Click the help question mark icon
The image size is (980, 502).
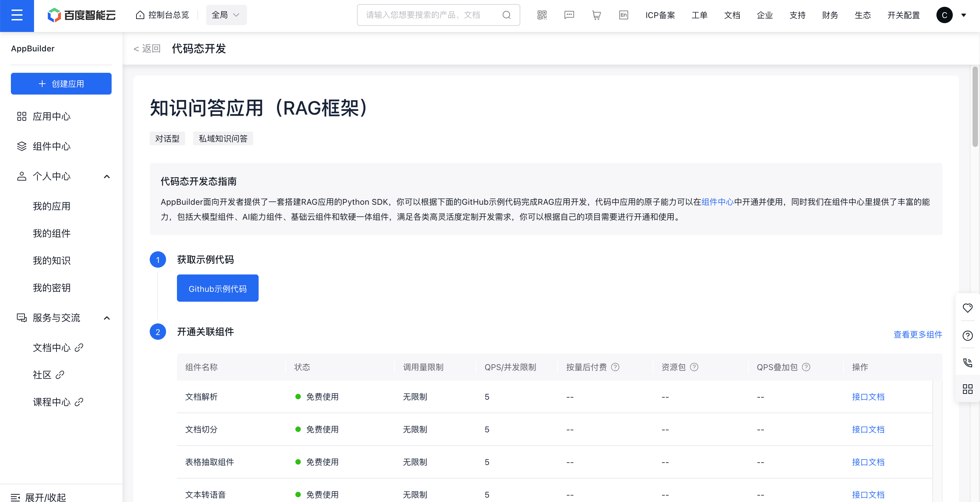pyautogui.click(x=967, y=335)
